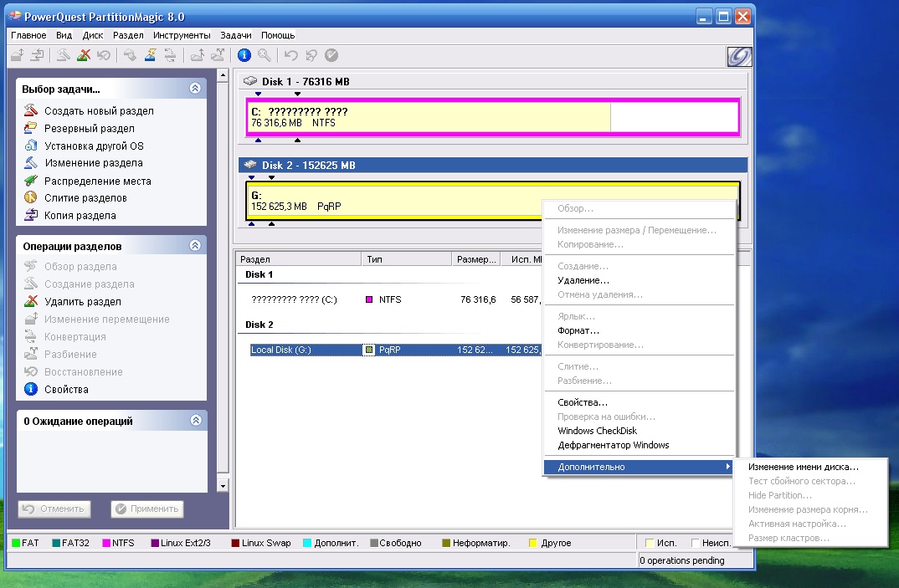Click the merge partitions toolbar icon

[x=198, y=55]
